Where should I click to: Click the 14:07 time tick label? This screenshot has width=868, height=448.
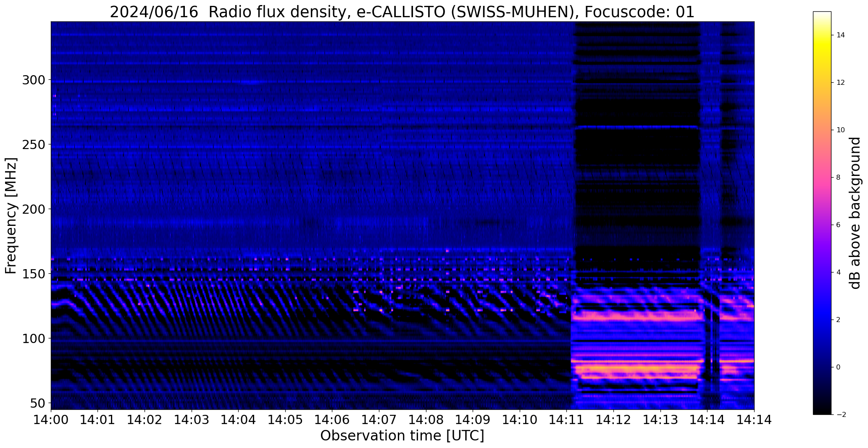pyautogui.click(x=379, y=420)
